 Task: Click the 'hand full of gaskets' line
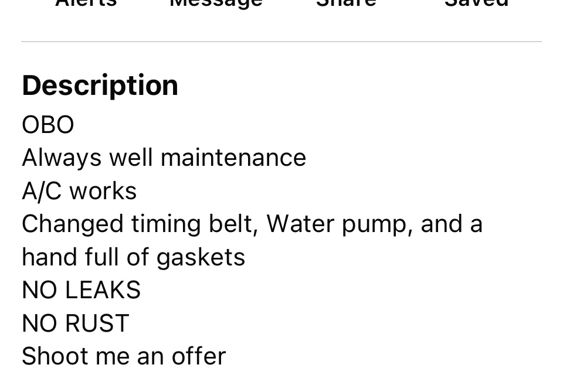[133, 257]
